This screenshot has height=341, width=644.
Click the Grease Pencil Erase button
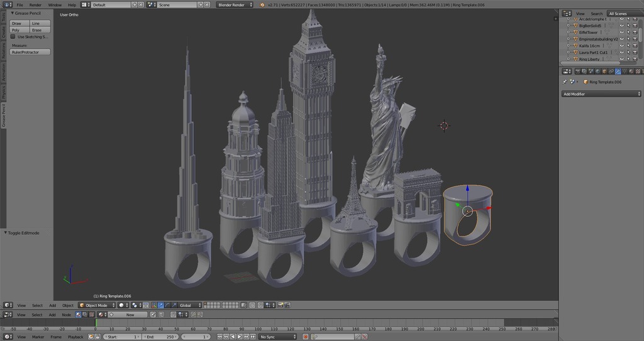(40, 30)
